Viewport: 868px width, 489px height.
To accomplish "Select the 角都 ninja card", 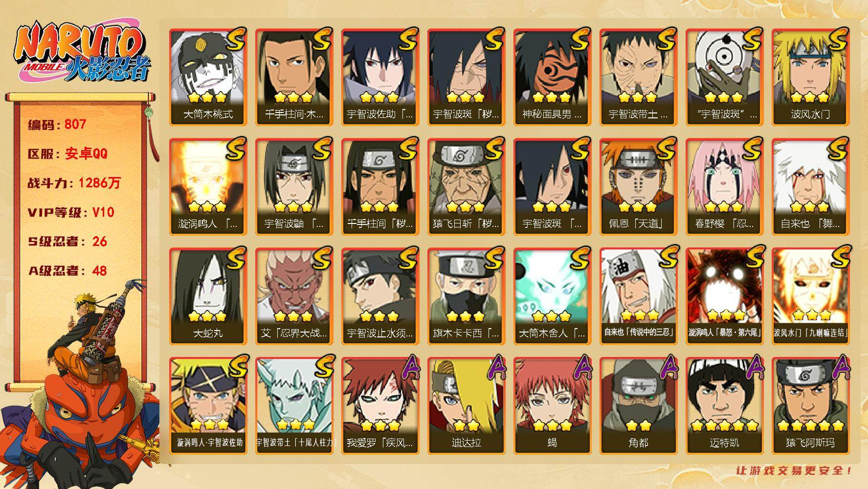I will (638, 406).
